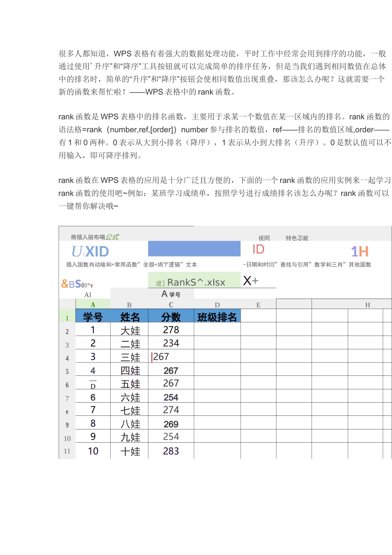This screenshot has height=555, width=392.
Task: Open the 其他固数 function category
Action: (360, 265)
